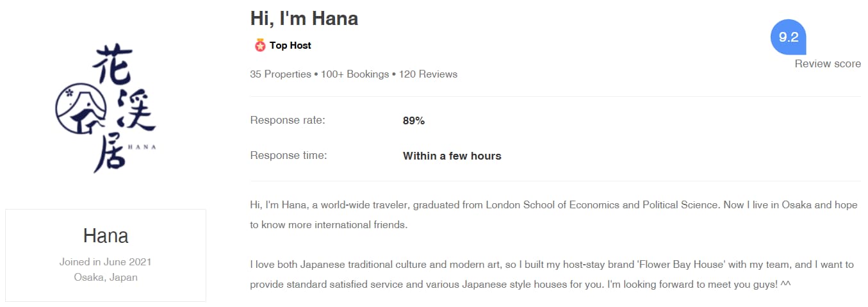Click the "Joined in June 2021" text
This screenshot has height=307, width=868.
(106, 262)
